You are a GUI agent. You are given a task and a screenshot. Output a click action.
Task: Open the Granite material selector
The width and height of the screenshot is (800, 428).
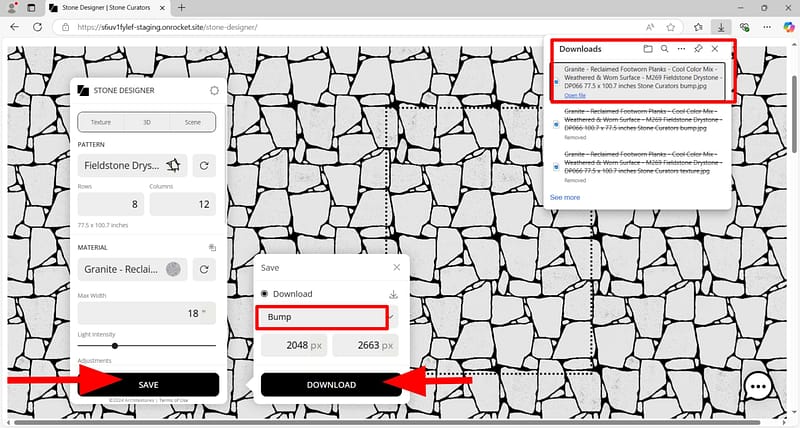pyautogui.click(x=132, y=269)
